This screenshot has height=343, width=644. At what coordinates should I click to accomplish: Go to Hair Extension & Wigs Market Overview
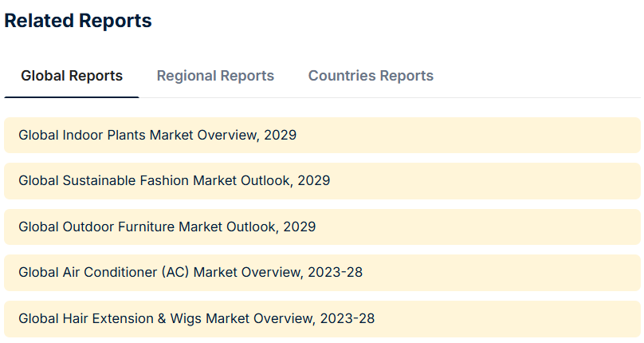[196, 318]
